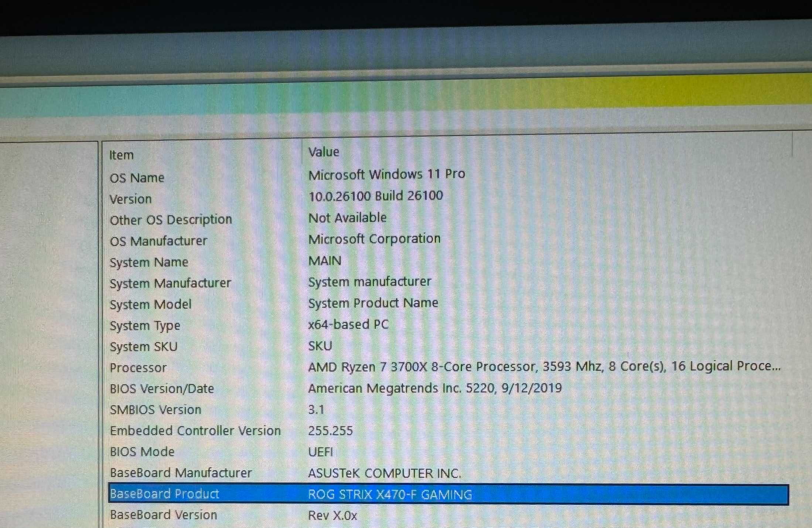The width and height of the screenshot is (812, 528).
Task: Select the System Name row label
Action: (x=149, y=263)
